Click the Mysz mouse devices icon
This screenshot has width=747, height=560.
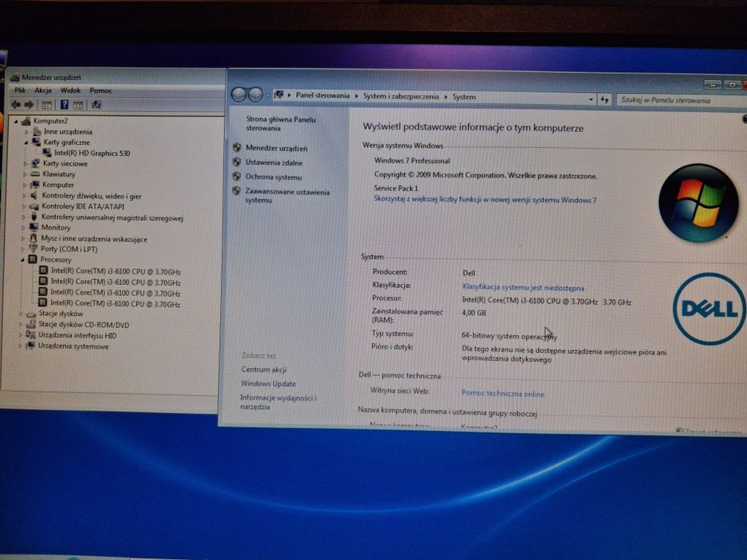(34, 238)
